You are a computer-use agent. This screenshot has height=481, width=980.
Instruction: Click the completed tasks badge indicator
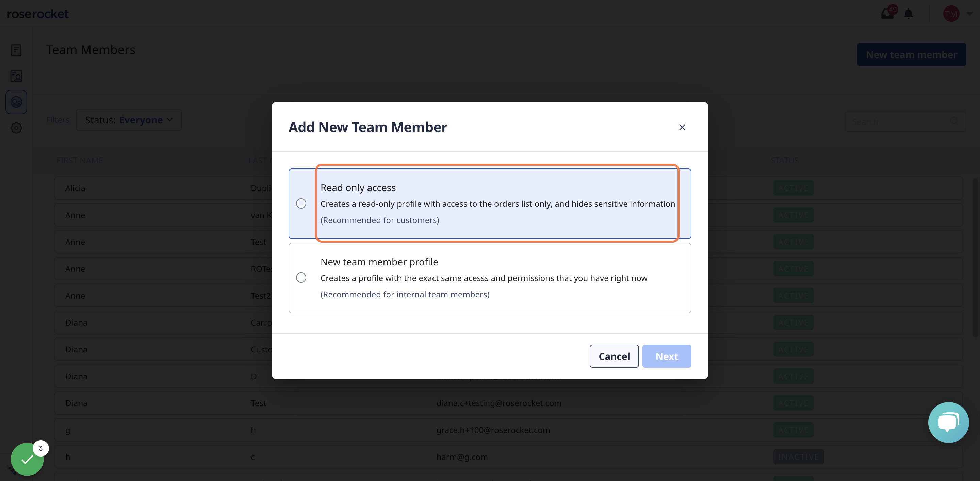coord(39,449)
